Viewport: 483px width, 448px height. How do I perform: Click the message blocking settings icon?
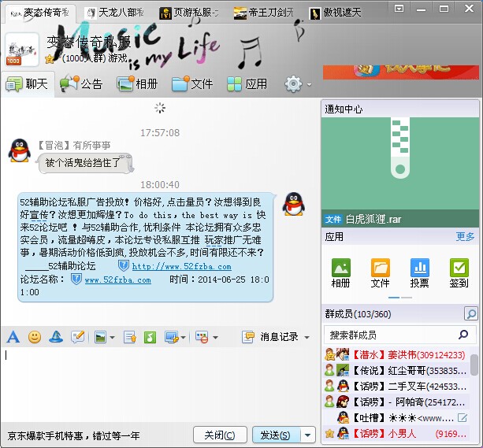[x=202, y=338]
